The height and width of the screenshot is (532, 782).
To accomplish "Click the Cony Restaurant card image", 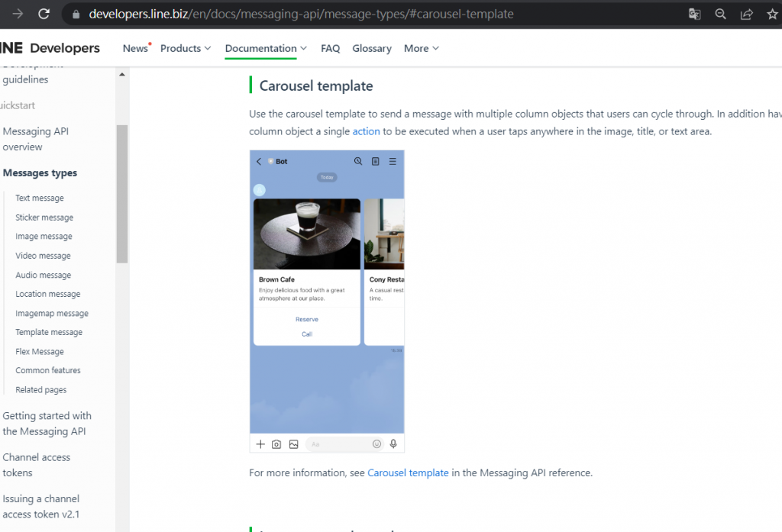I will (x=385, y=234).
